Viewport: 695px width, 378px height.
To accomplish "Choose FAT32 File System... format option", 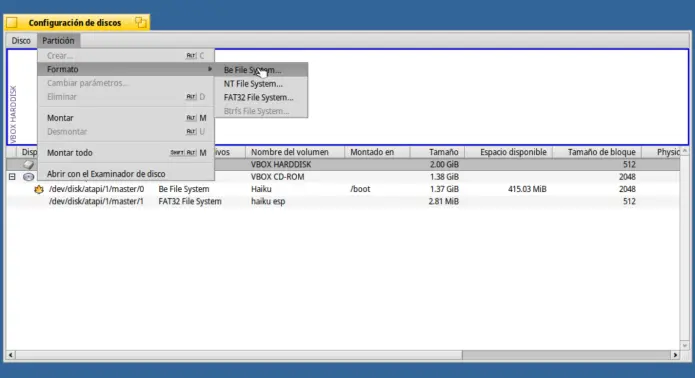I will tap(261, 97).
